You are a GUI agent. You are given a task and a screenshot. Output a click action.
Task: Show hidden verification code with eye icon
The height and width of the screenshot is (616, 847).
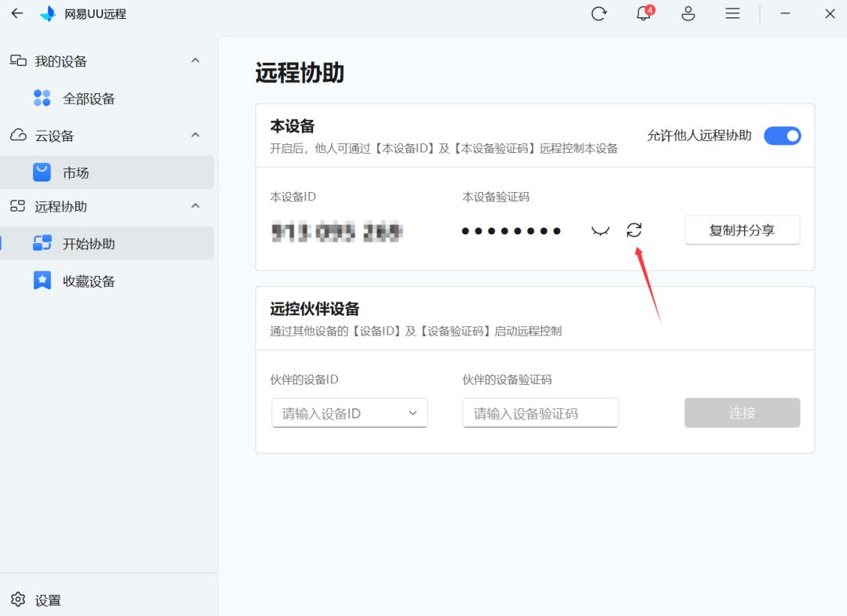600,231
